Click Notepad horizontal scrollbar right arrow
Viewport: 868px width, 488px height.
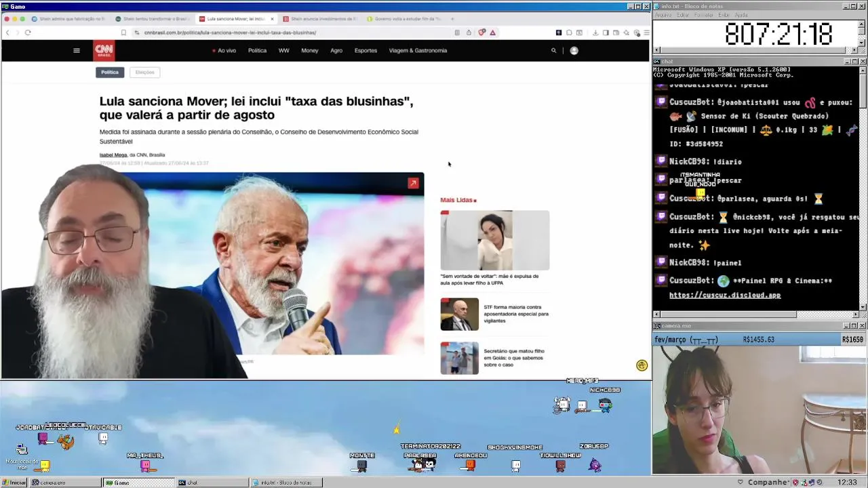(855, 50)
